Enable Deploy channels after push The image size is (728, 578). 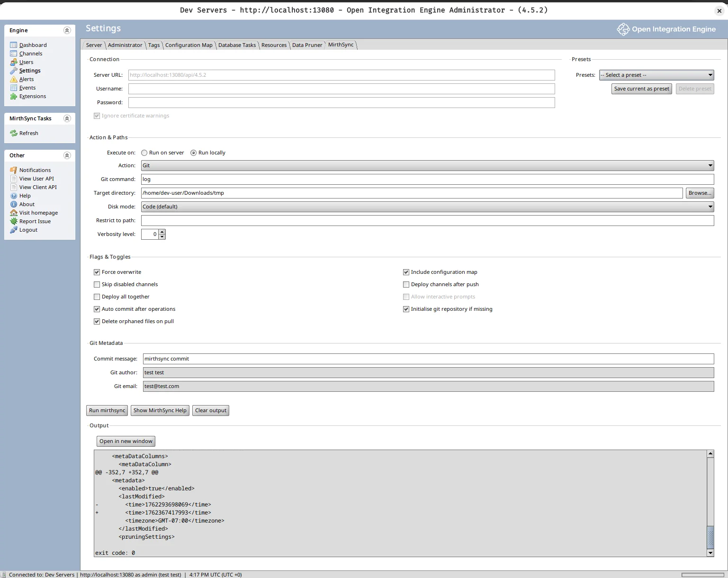point(406,284)
